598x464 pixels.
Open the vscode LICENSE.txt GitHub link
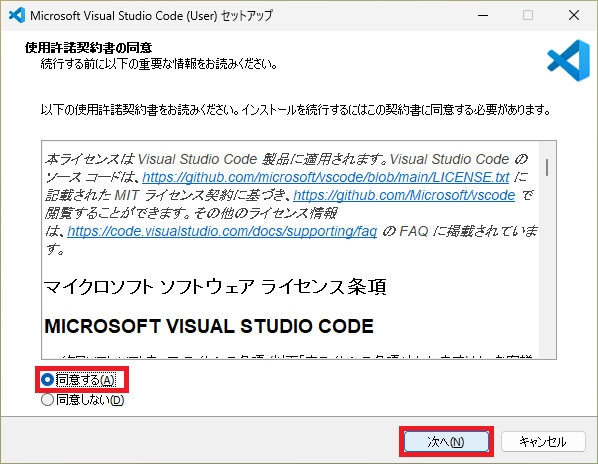click(326, 177)
